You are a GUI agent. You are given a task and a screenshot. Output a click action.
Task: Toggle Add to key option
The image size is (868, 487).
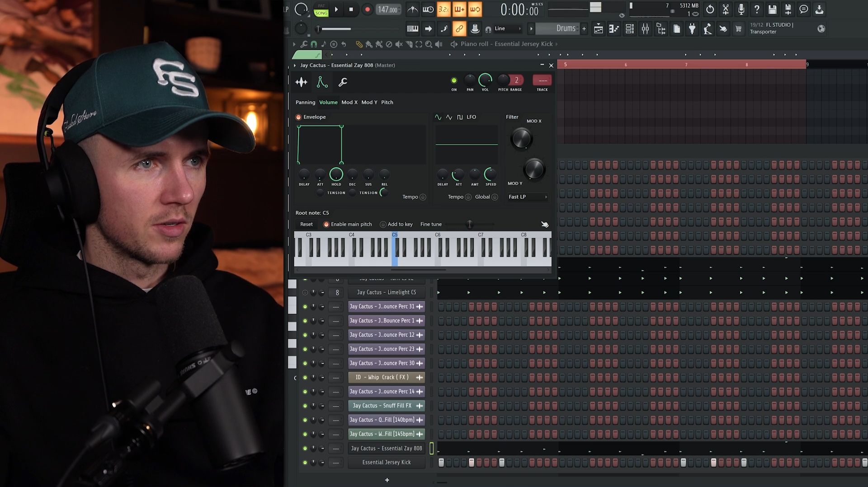[x=383, y=224]
